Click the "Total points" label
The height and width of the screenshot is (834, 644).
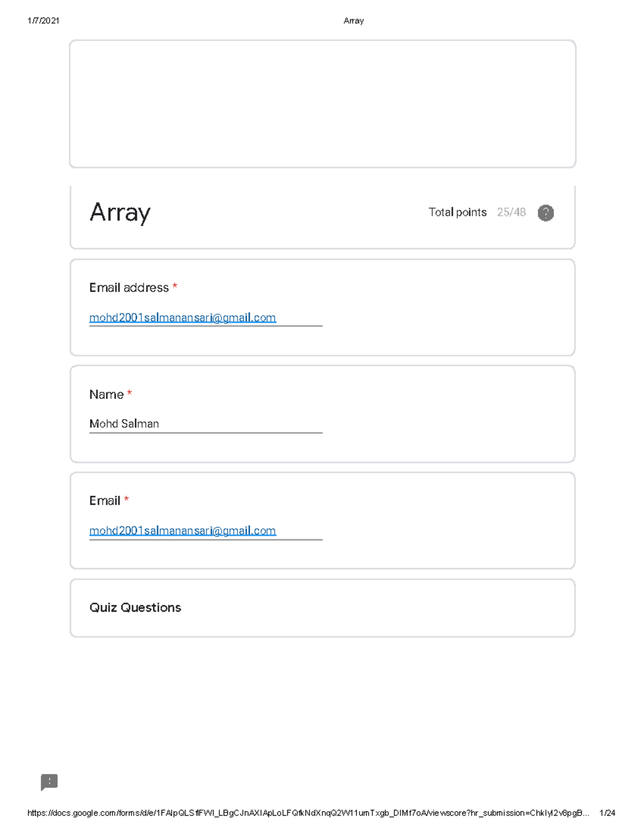(x=457, y=213)
